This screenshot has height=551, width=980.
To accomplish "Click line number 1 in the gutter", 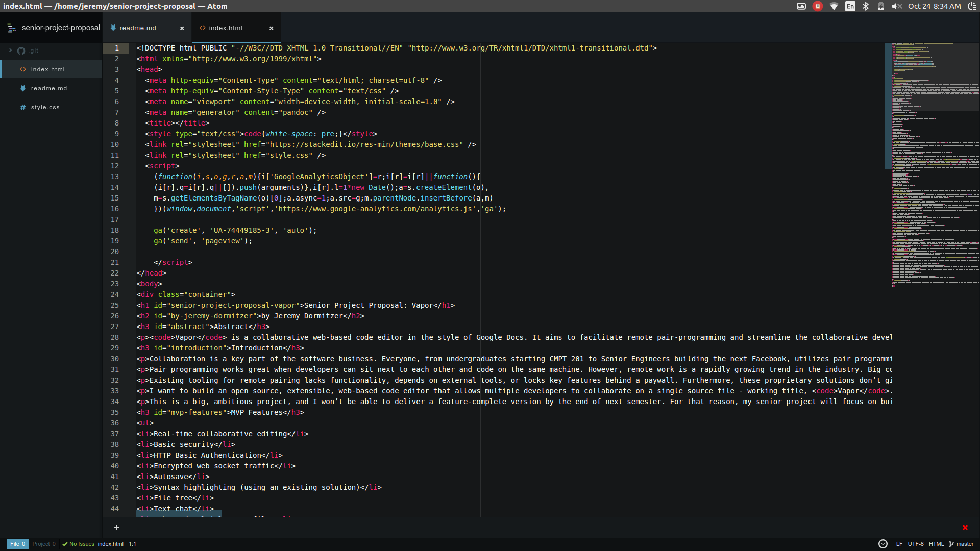I will [116, 48].
